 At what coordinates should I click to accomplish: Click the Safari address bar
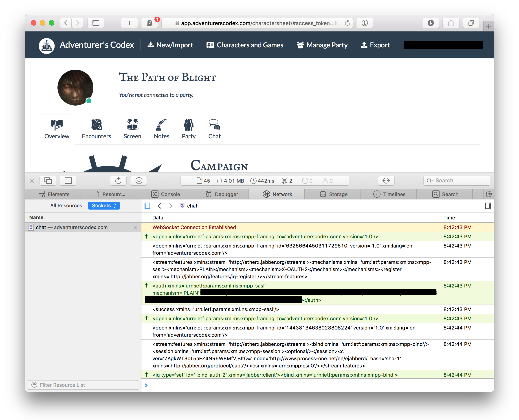257,23
